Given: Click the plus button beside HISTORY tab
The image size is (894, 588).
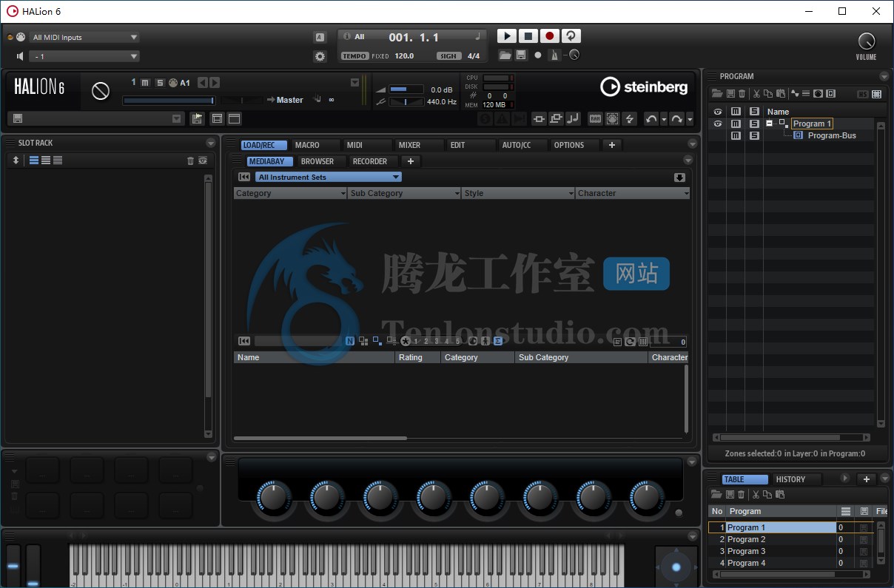Looking at the screenshot, I should (x=866, y=479).
